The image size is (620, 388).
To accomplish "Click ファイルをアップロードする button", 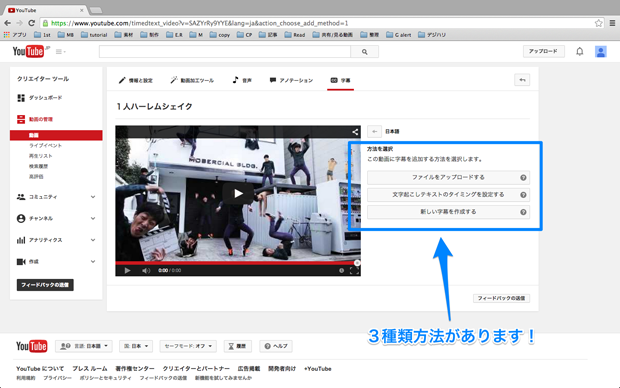I will click(448, 178).
